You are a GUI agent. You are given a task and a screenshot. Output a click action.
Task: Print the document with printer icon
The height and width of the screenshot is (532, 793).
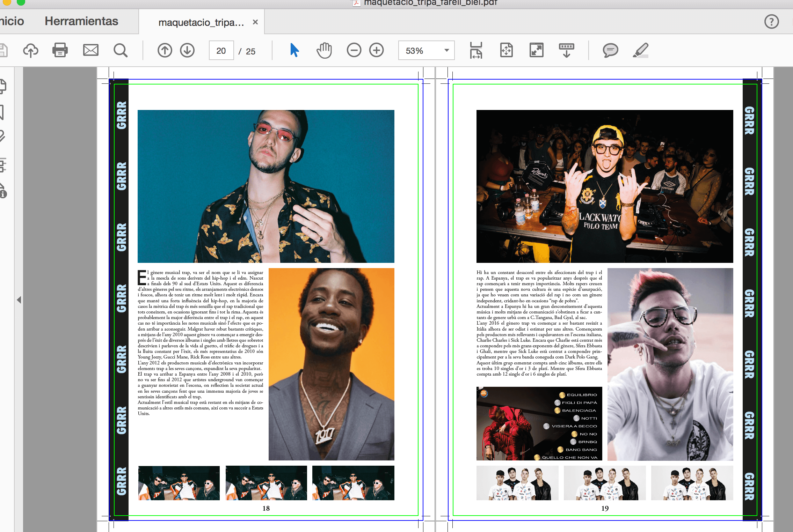(60, 50)
